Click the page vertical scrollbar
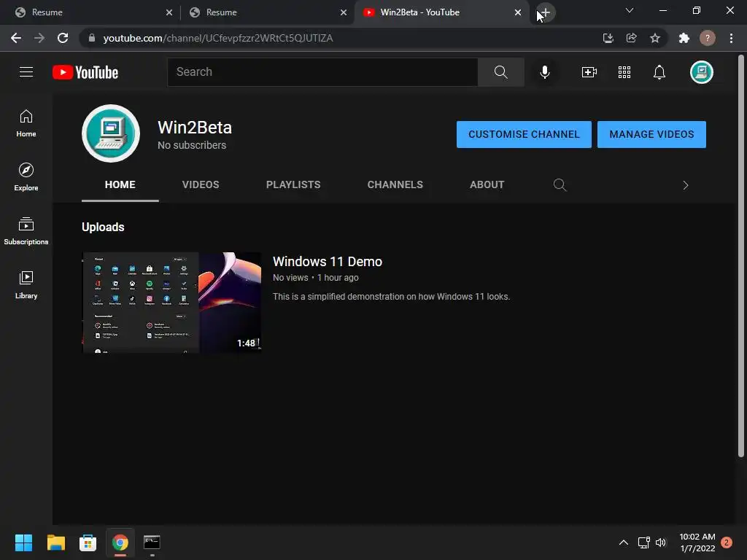The image size is (747, 560). point(741,257)
